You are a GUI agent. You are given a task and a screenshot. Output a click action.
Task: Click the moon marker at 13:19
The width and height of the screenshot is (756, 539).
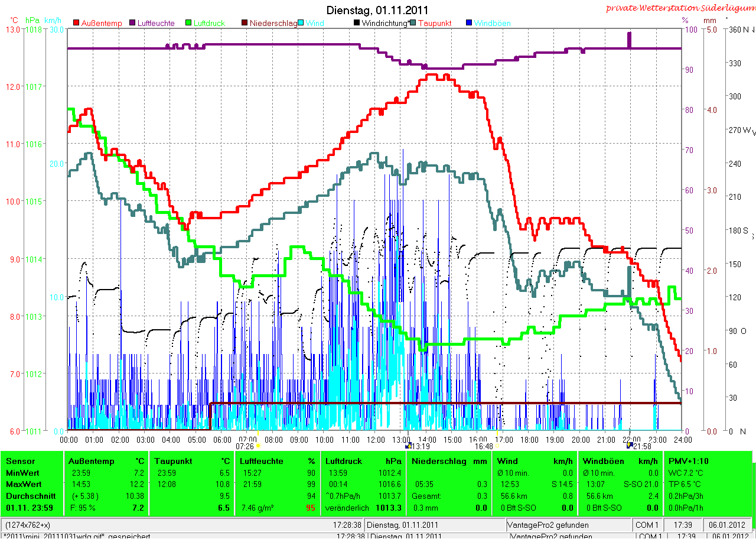tap(408, 446)
